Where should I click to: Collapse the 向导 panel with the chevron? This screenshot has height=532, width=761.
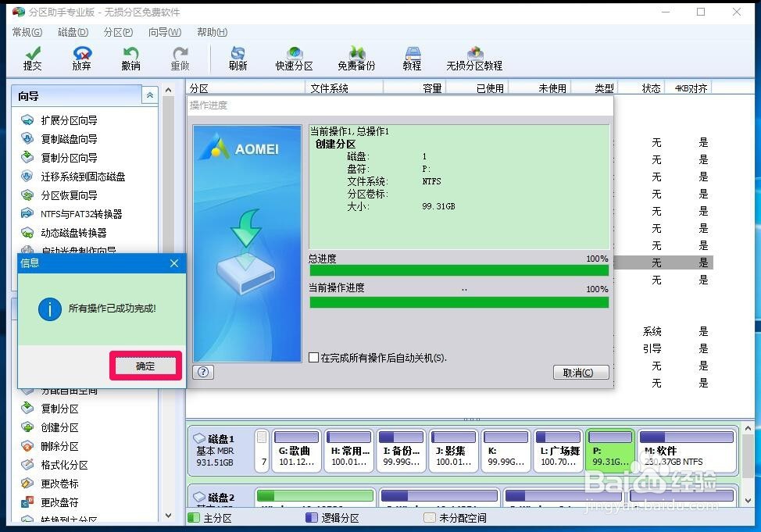[x=150, y=95]
